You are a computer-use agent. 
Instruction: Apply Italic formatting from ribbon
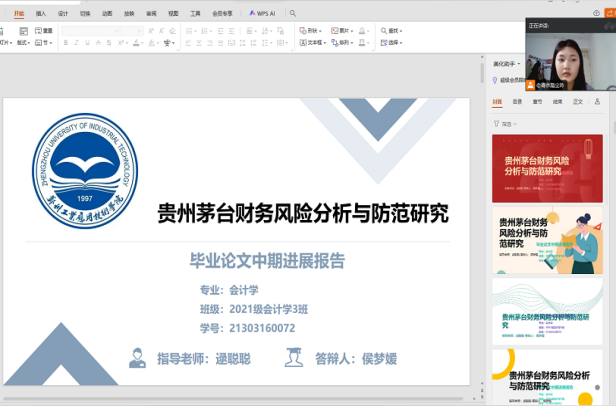point(76,43)
